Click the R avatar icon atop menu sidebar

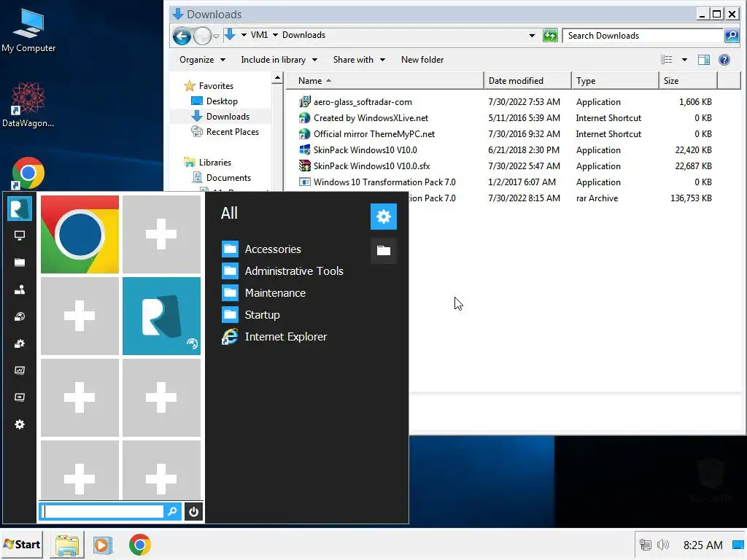click(x=20, y=209)
